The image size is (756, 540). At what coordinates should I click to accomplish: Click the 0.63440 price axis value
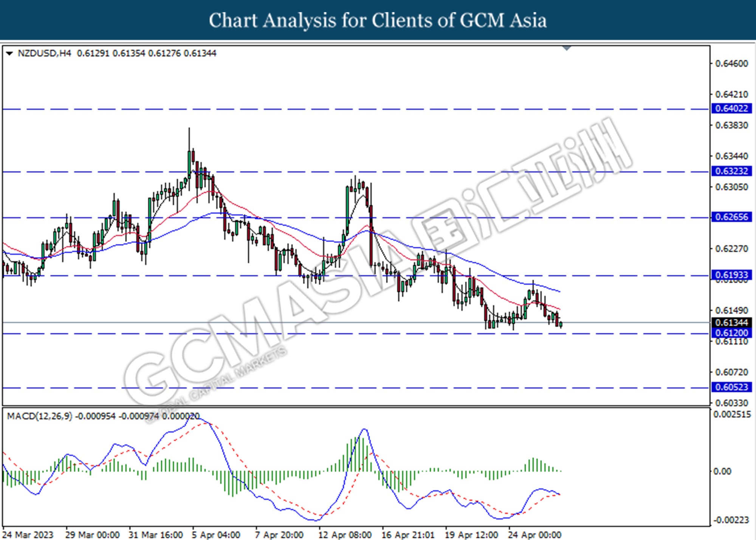732,156
